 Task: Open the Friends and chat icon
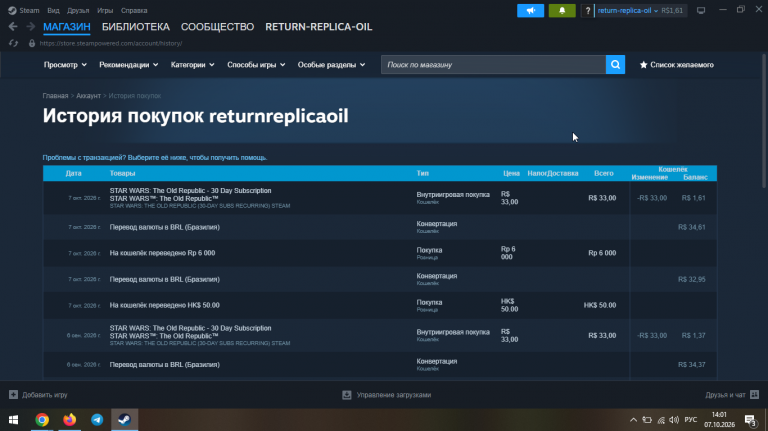point(754,394)
